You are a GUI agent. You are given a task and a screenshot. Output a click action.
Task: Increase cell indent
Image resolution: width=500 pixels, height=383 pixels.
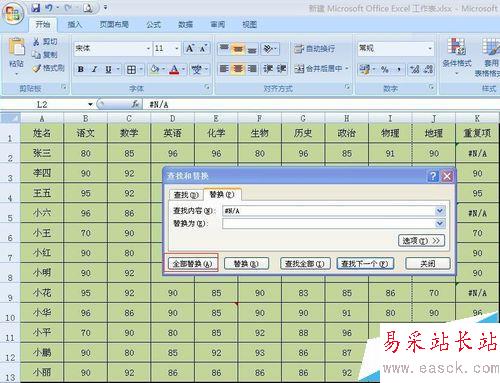(x=281, y=69)
